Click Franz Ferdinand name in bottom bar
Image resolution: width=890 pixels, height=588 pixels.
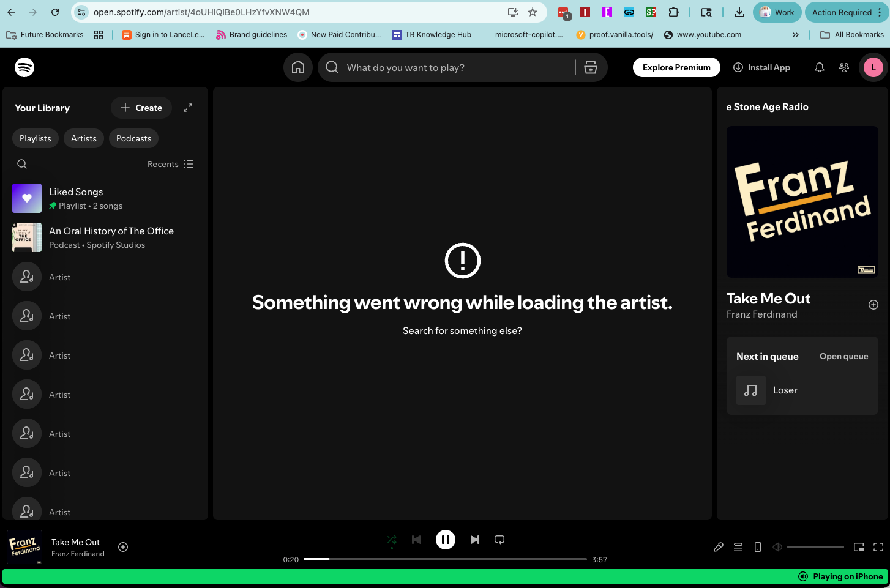(x=78, y=554)
